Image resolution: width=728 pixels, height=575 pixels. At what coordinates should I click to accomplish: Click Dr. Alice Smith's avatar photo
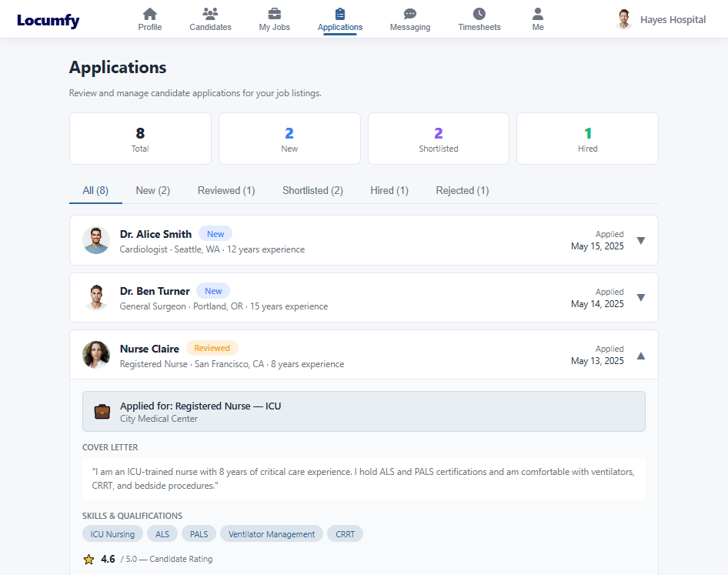pyautogui.click(x=96, y=240)
